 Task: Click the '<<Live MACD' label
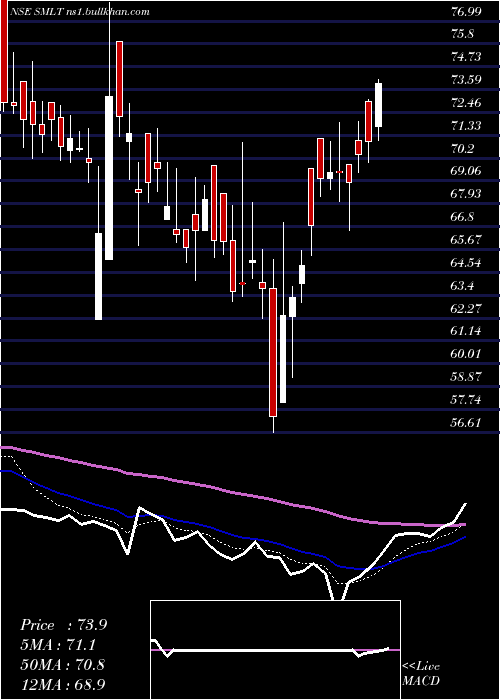(421, 674)
